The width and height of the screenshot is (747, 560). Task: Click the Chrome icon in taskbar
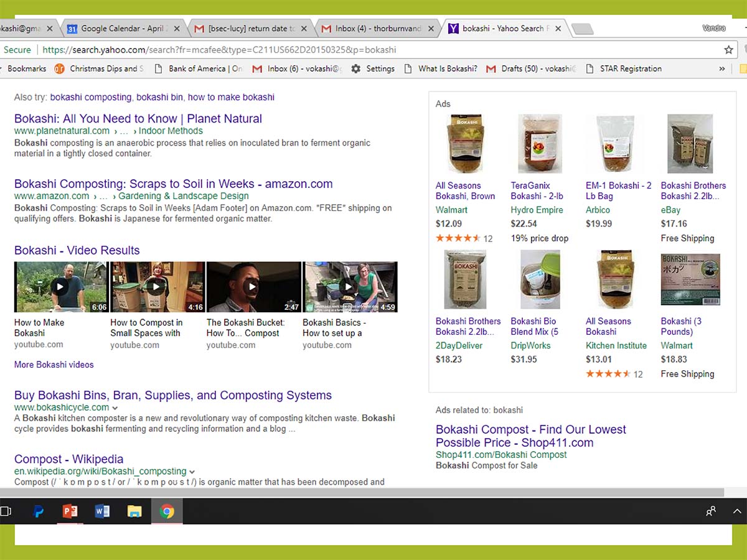click(x=166, y=511)
